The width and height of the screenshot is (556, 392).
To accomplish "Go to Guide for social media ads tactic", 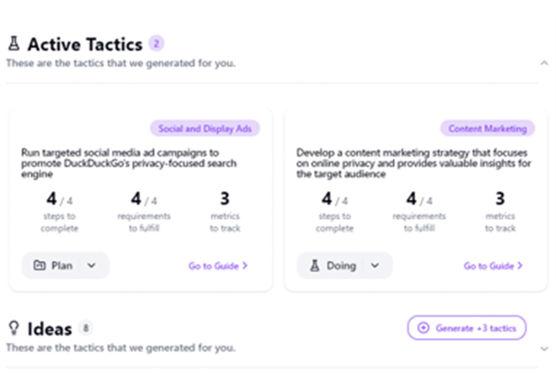I will point(218,266).
